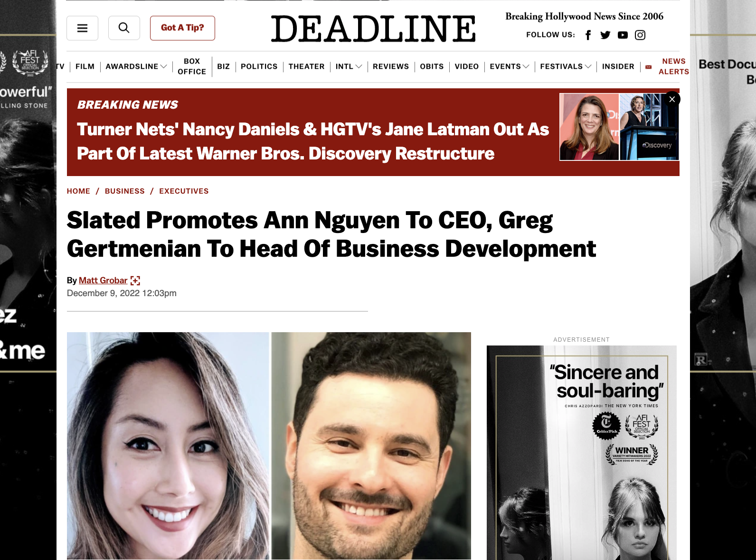Viewport: 756px width, 560px height.
Task: Open Deadline's Twitter profile
Action: point(605,35)
